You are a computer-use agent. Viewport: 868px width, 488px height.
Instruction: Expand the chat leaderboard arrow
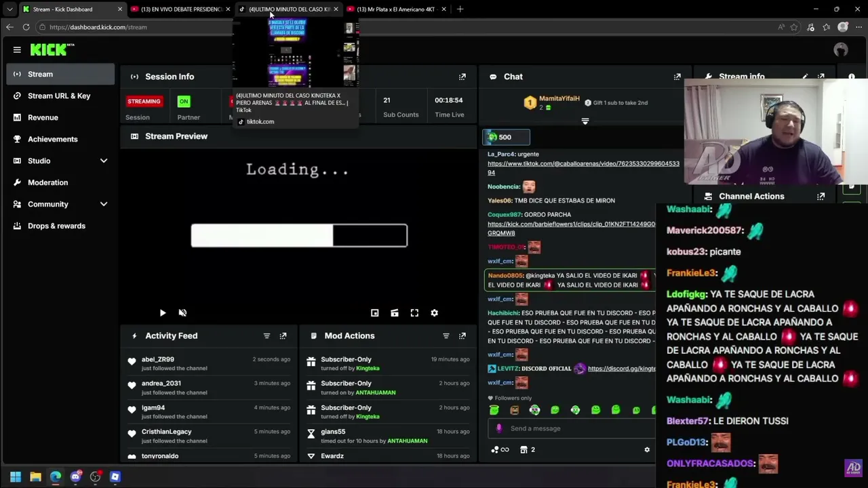click(585, 121)
